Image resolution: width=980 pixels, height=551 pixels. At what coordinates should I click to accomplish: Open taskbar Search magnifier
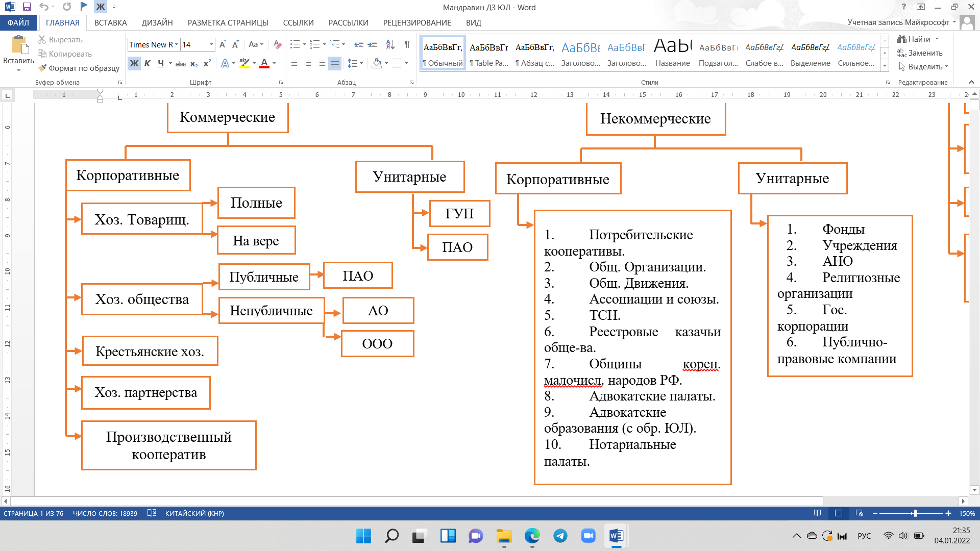click(391, 536)
